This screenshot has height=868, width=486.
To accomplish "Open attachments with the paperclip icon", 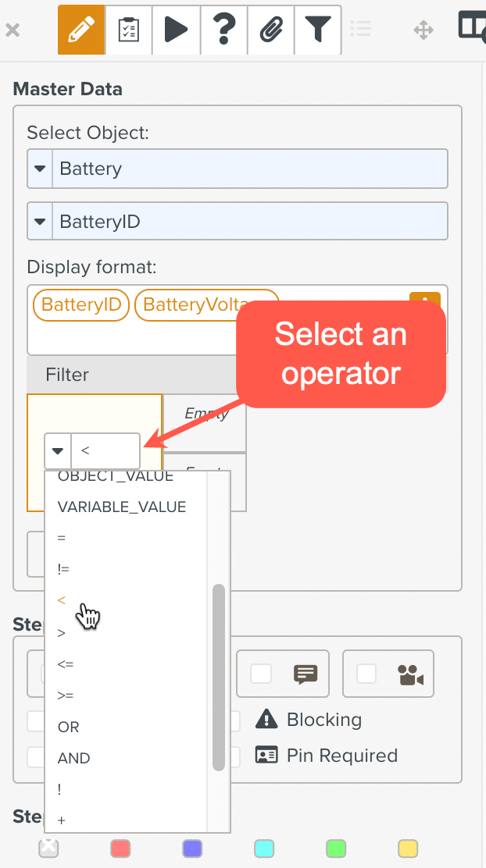I will tap(270, 28).
